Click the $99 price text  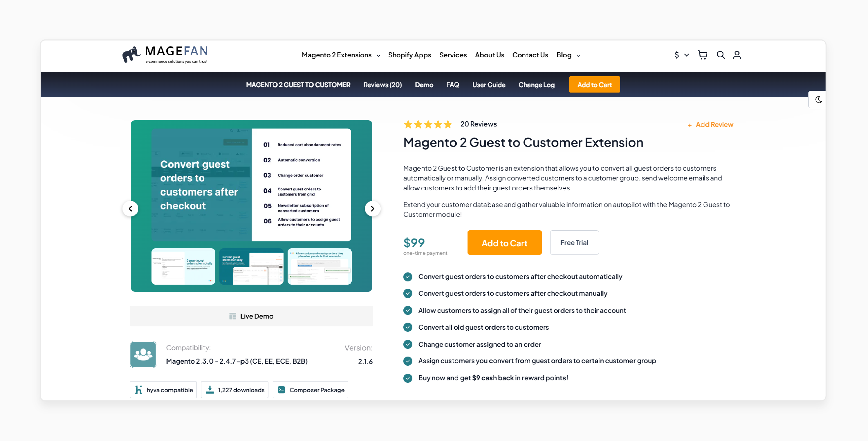point(414,243)
